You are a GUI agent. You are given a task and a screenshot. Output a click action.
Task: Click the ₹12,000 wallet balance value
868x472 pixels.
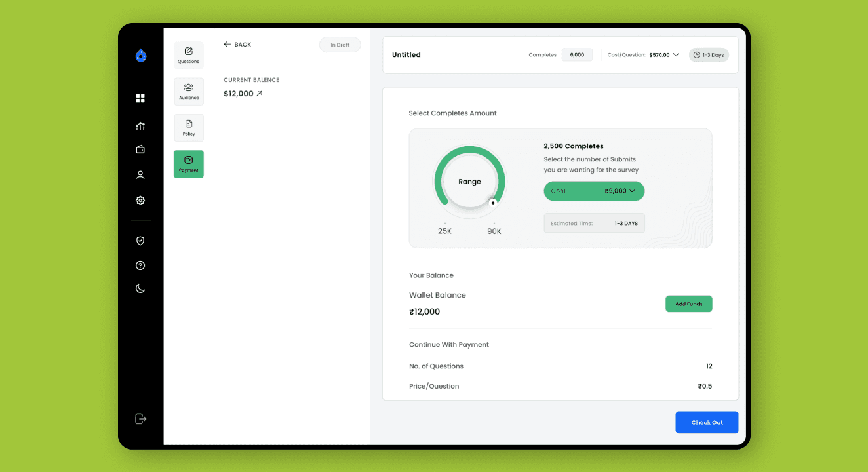[424, 312]
